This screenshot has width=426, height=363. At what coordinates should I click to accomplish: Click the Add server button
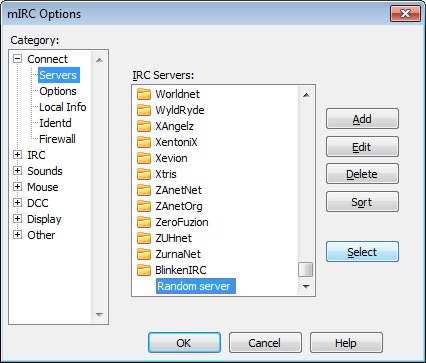(x=362, y=119)
